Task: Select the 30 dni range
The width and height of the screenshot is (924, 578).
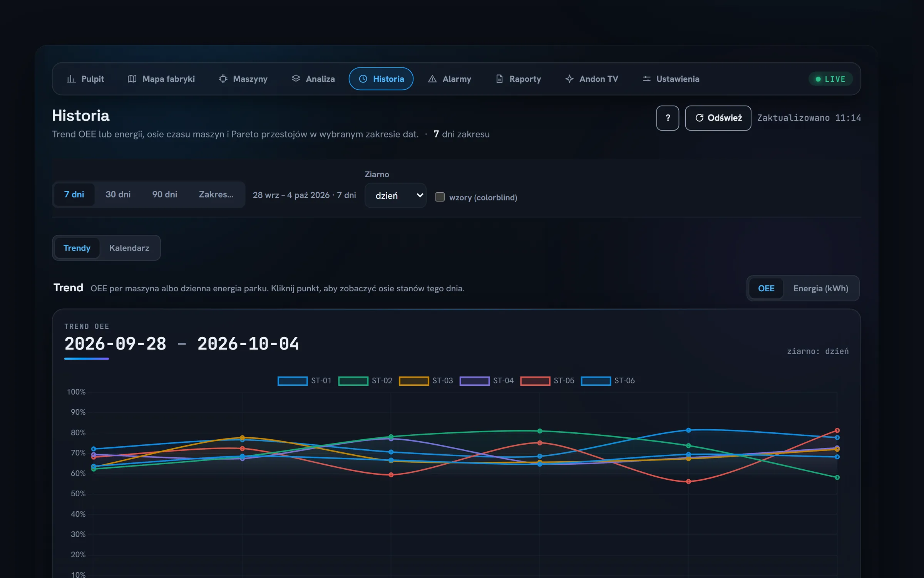Action: click(x=118, y=195)
